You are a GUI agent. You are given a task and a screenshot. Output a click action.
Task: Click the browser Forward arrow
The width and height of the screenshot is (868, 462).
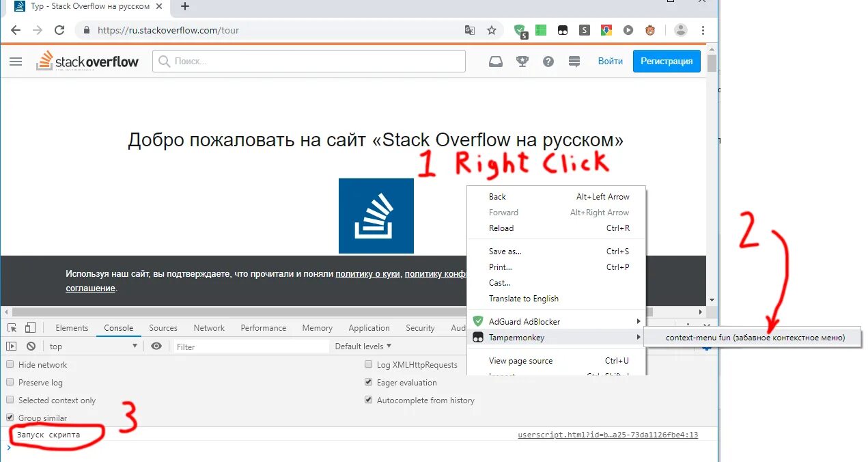tap(38, 30)
